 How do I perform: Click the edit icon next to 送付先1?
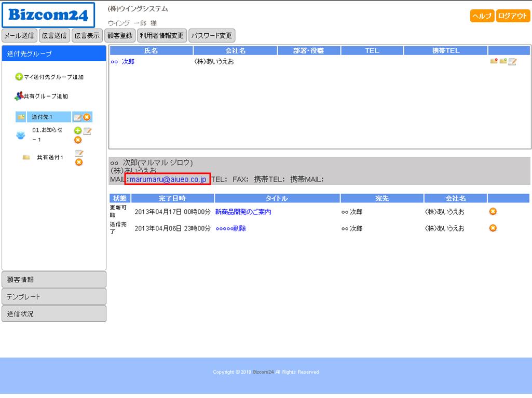[77, 117]
